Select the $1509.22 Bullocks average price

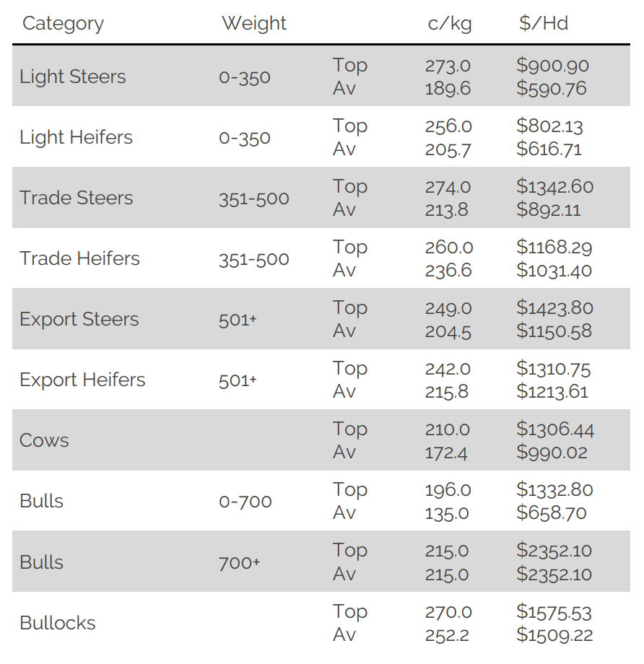pos(554,635)
